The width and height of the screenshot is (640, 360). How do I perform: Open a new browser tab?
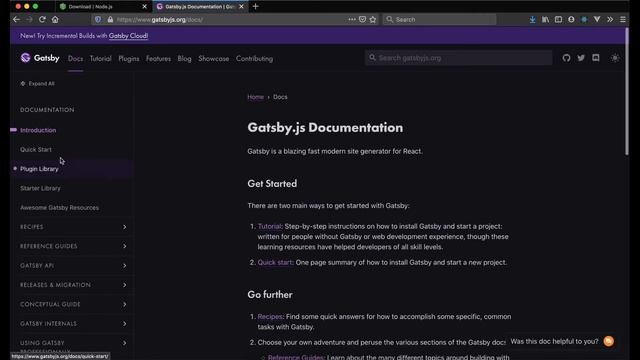[x=256, y=7]
